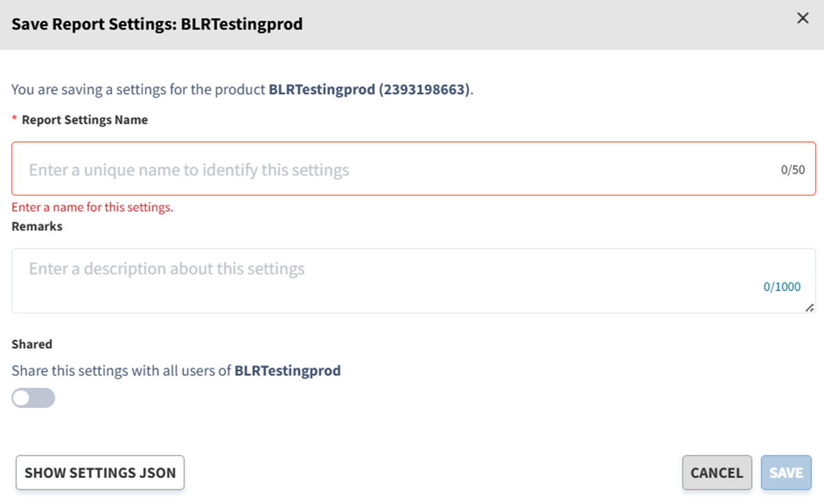Click the textarea resize grip handle

click(811, 307)
